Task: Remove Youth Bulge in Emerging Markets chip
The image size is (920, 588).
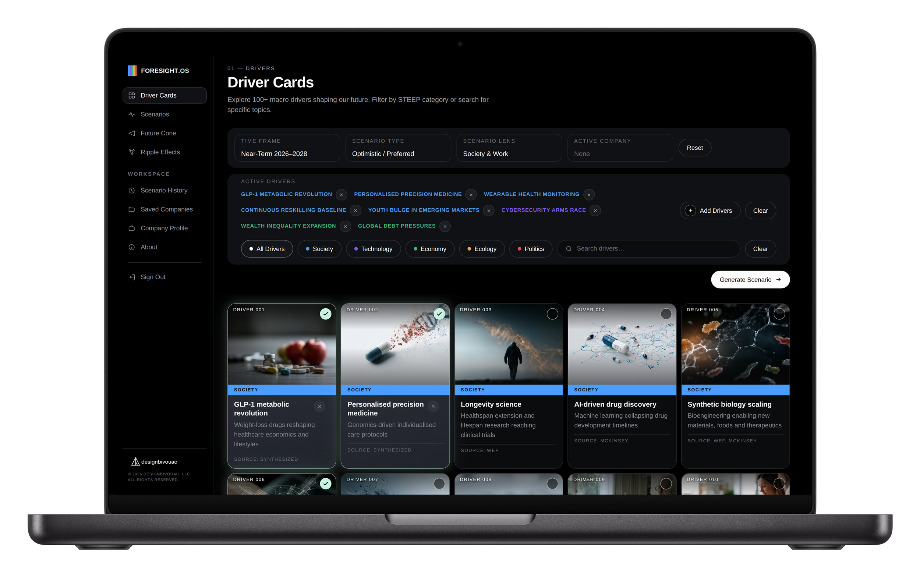Action: [x=489, y=210]
